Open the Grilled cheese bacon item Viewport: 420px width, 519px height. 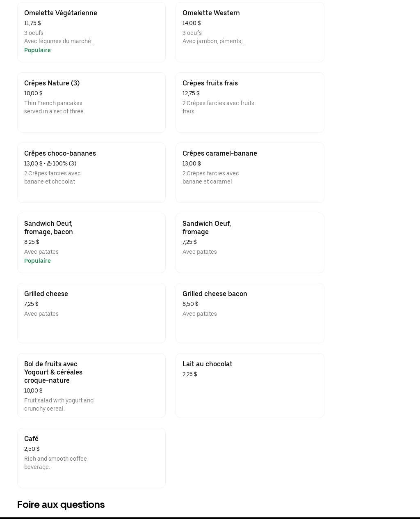pos(215,294)
